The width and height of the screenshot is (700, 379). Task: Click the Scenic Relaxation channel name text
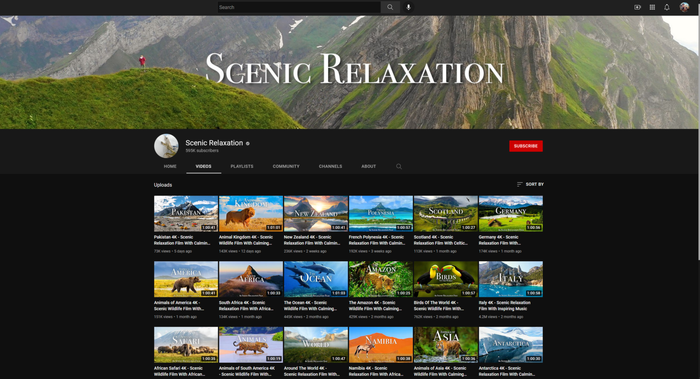point(214,143)
